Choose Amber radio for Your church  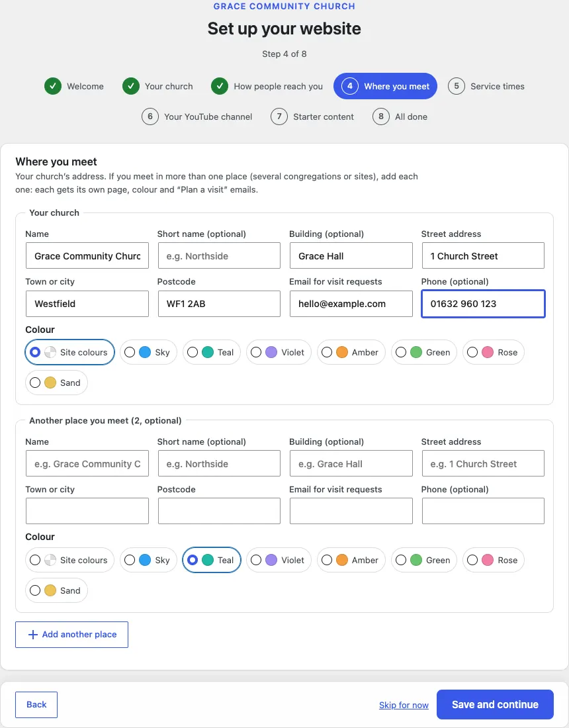[327, 352]
